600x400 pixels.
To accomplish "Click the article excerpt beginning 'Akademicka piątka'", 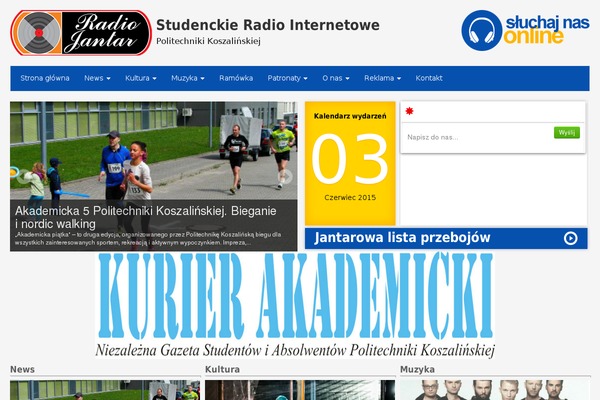I will [148, 238].
